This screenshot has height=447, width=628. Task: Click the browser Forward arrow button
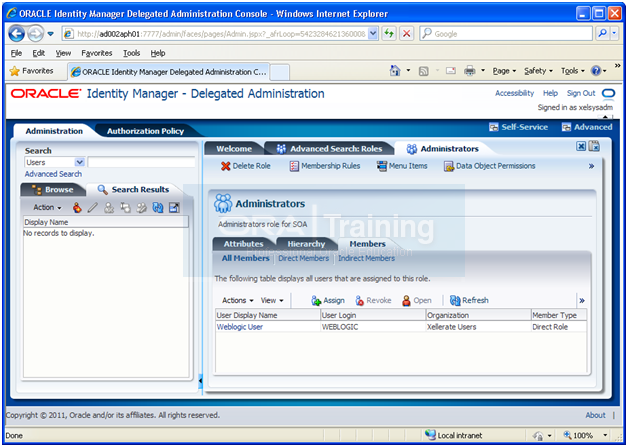[x=36, y=34]
